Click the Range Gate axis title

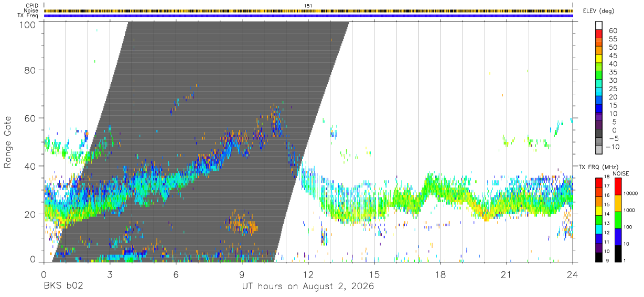tap(8, 141)
